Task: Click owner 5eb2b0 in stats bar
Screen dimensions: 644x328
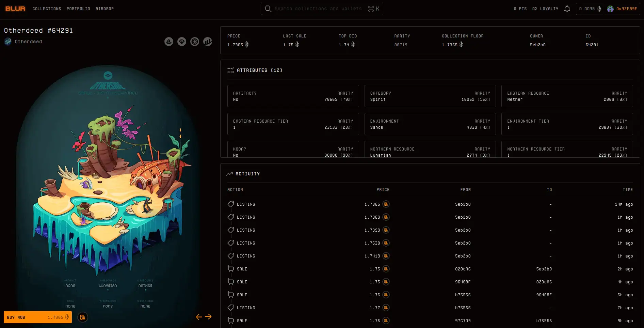Action: pyautogui.click(x=538, y=45)
